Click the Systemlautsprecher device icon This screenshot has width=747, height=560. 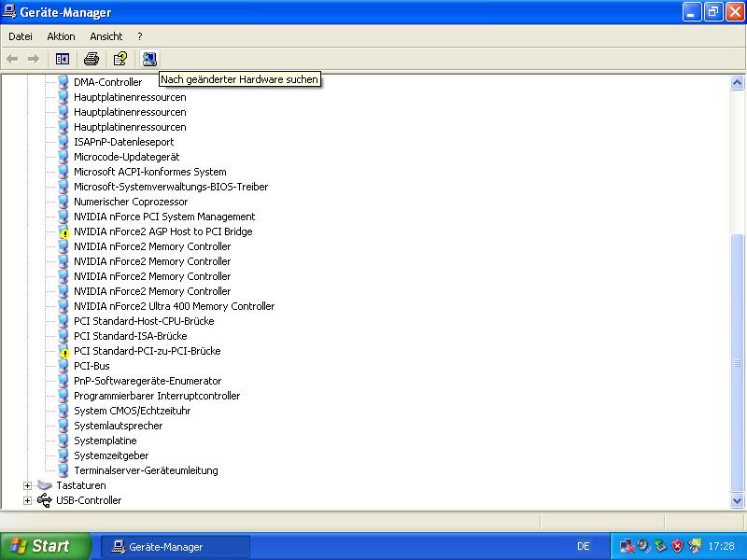63,426
